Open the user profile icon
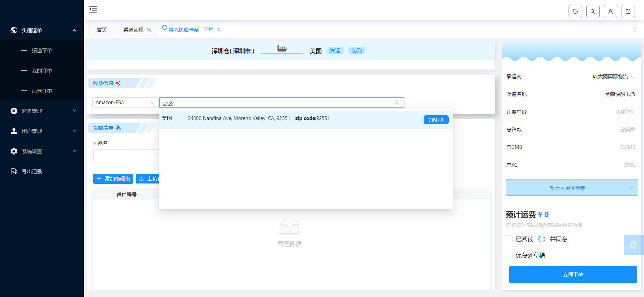The image size is (644, 297). (610, 11)
